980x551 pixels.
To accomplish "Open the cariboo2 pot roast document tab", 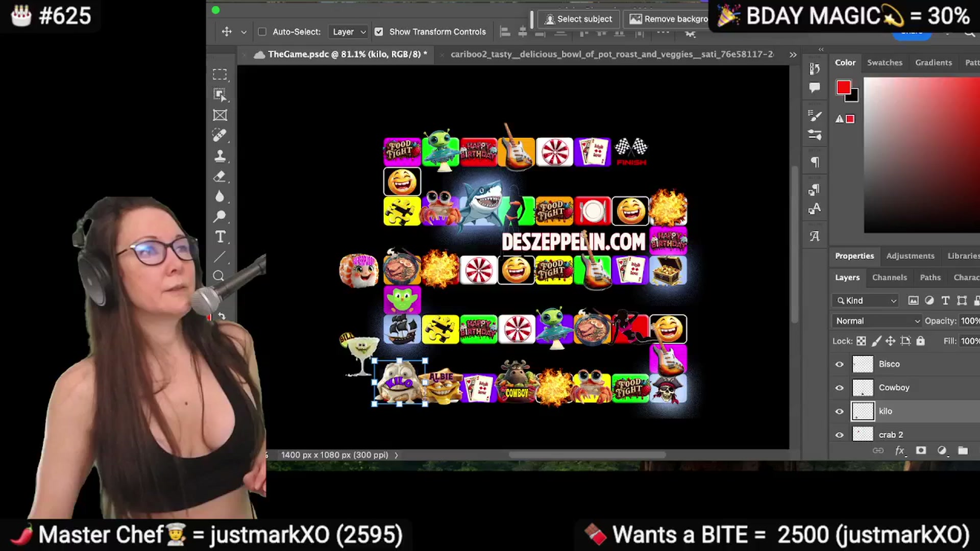I will 611,54.
